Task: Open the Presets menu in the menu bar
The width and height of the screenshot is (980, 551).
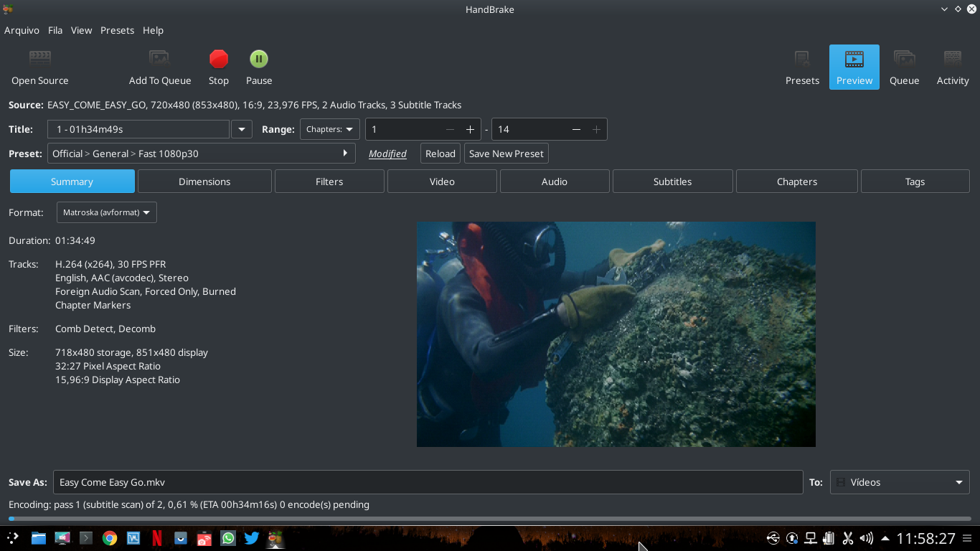Action: coord(117,30)
